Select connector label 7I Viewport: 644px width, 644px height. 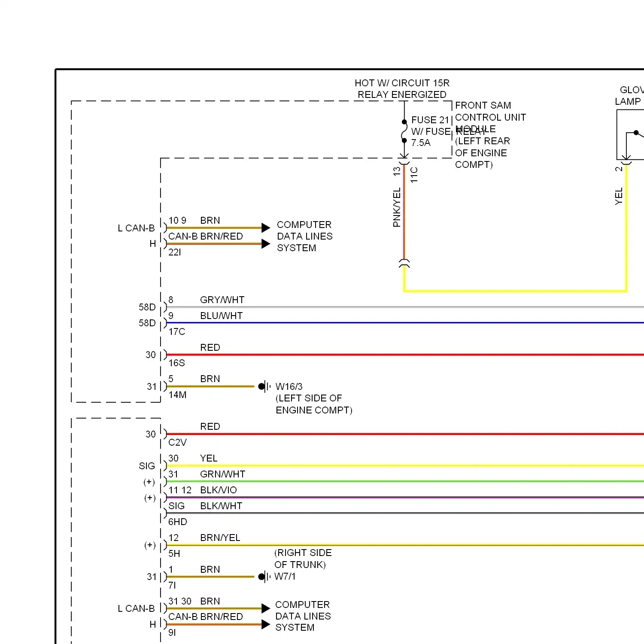click(x=172, y=585)
